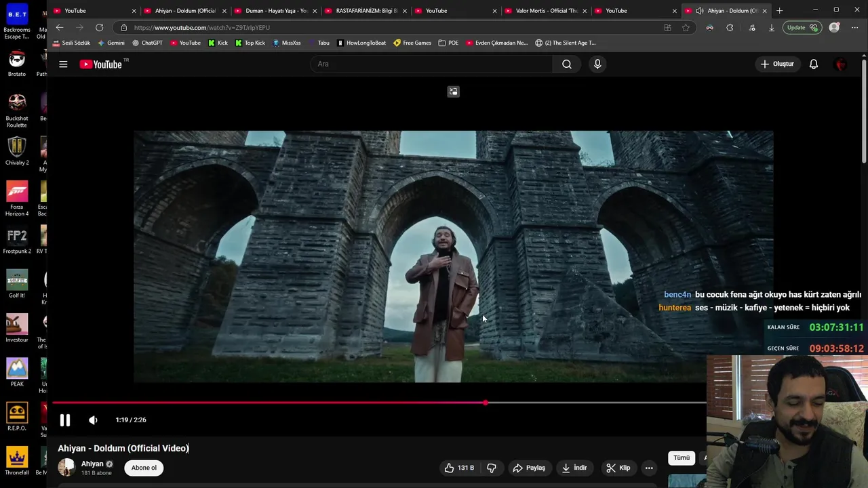Select the Frostpunk 2 desktop icon
Image resolution: width=868 pixels, height=488 pixels.
(x=17, y=241)
